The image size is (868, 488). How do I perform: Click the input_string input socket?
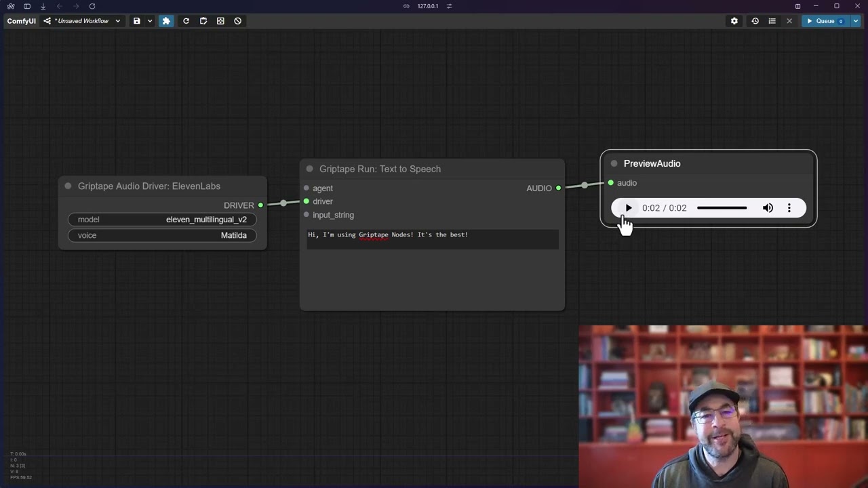pos(307,215)
